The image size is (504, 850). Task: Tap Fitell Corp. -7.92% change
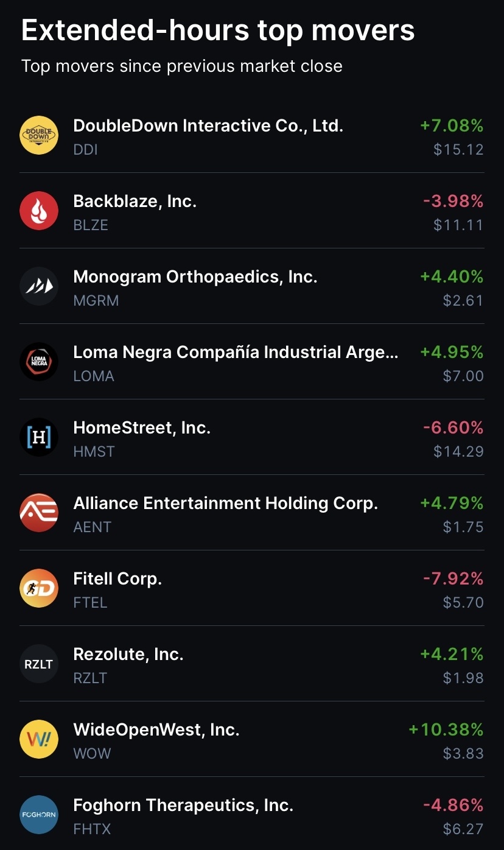453,579
